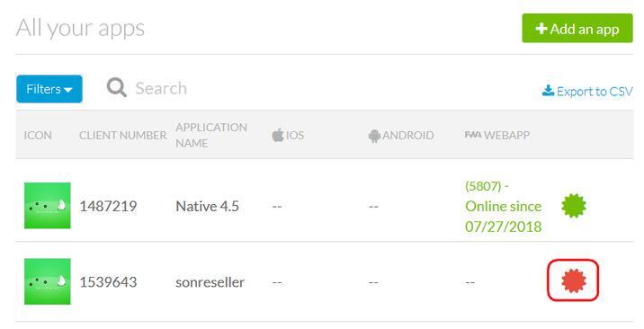Sort by Application Name column header
This screenshot has height=329, width=644.
(211, 135)
